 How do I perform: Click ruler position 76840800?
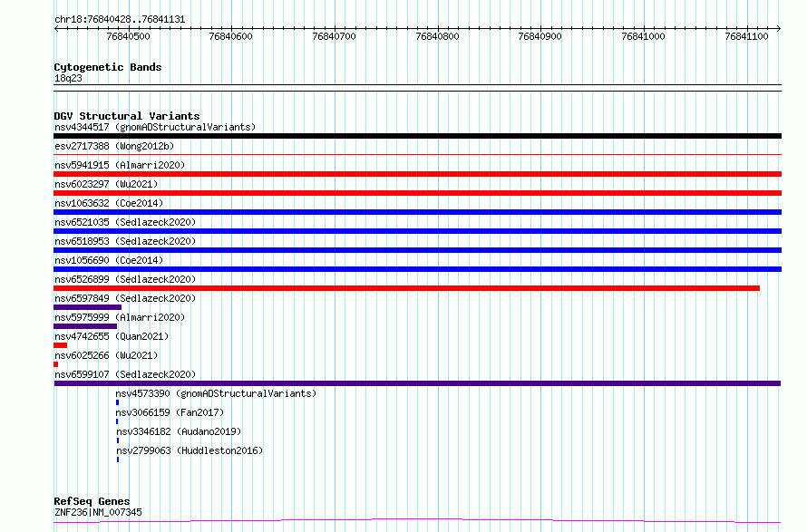point(437,36)
